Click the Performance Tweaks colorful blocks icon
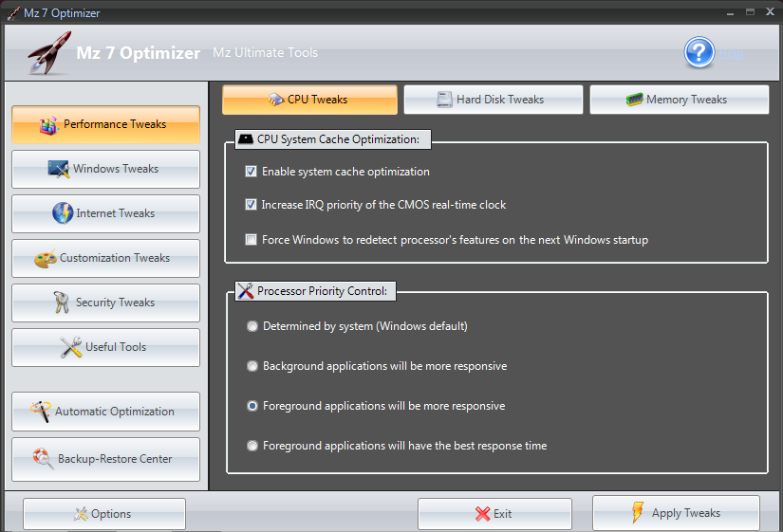Screen dimensions: 783x532 49,125
